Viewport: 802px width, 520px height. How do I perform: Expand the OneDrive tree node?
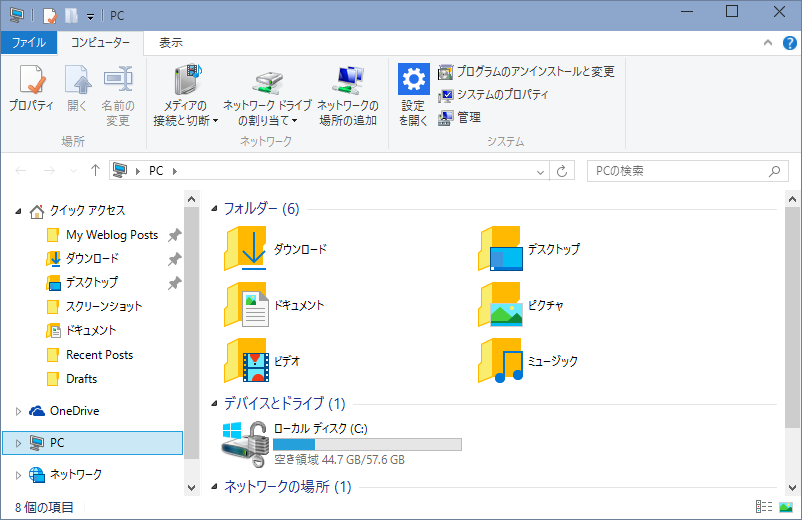point(18,411)
